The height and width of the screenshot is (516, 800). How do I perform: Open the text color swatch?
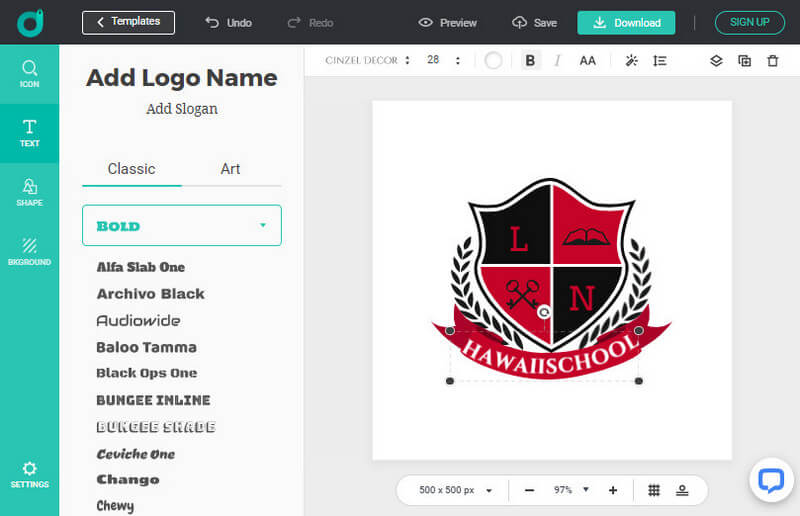[493, 61]
